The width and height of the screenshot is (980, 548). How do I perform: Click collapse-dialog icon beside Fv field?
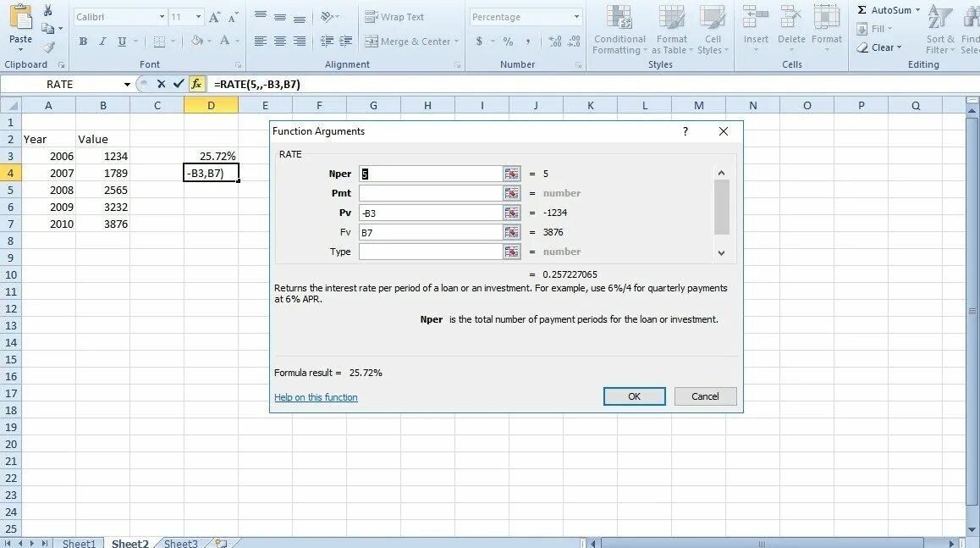(x=512, y=232)
